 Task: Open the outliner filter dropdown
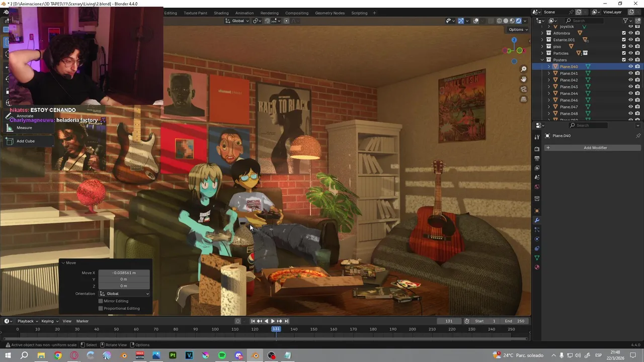(627, 21)
